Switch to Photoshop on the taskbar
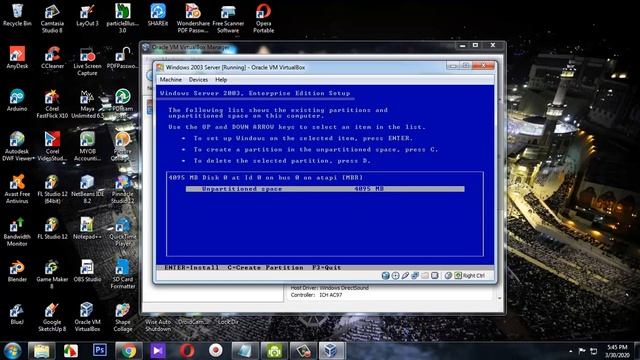 (x=100, y=351)
